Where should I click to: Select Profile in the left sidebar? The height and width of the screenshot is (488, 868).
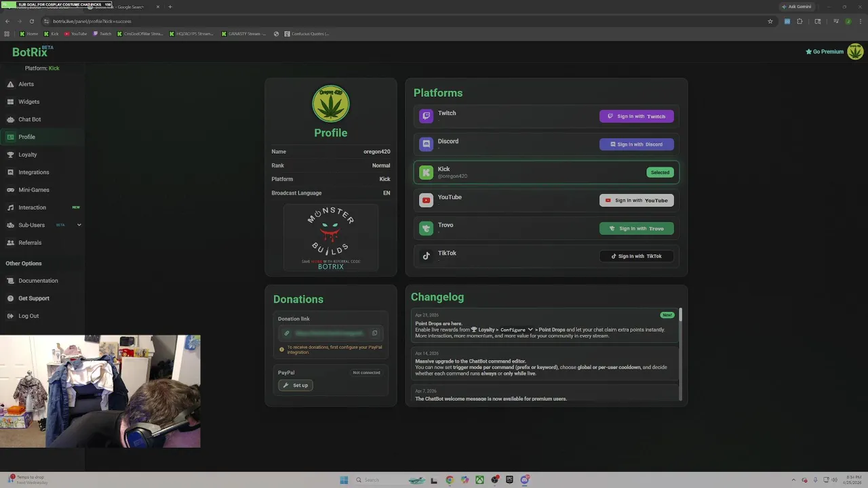coord(42,137)
